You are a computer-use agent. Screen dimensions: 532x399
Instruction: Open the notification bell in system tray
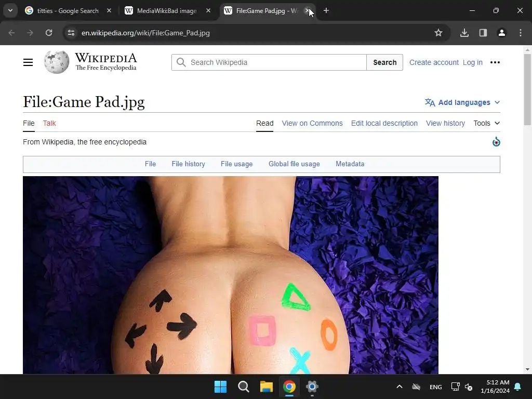(x=518, y=387)
